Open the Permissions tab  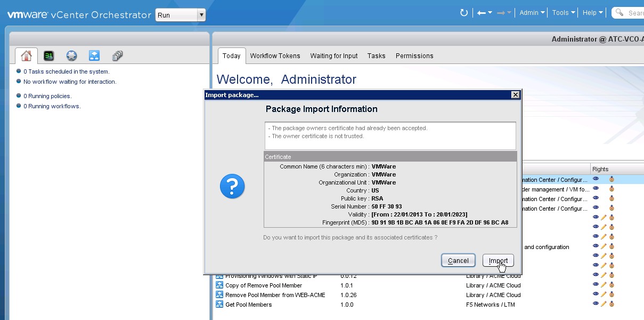point(414,56)
